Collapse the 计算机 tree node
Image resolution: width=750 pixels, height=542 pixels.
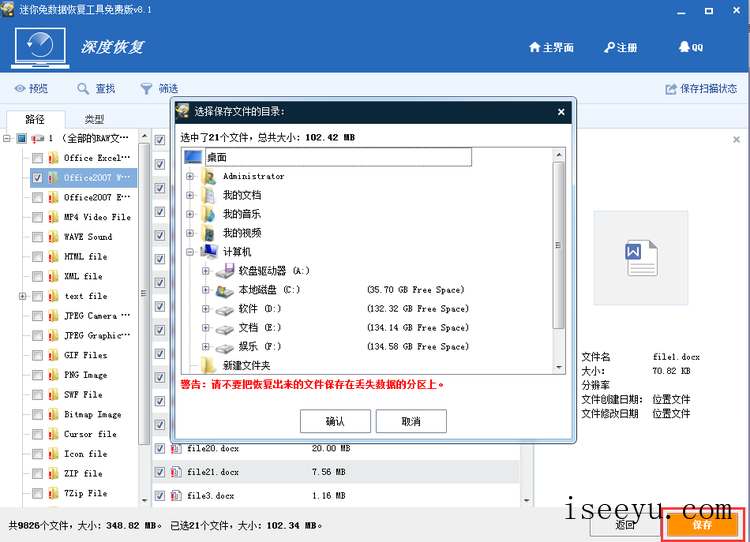point(190,252)
